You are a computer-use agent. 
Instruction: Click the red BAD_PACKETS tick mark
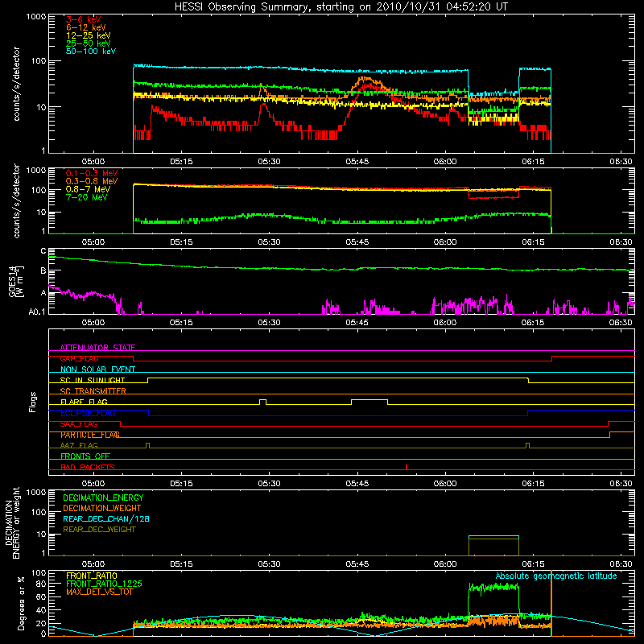tap(407, 467)
